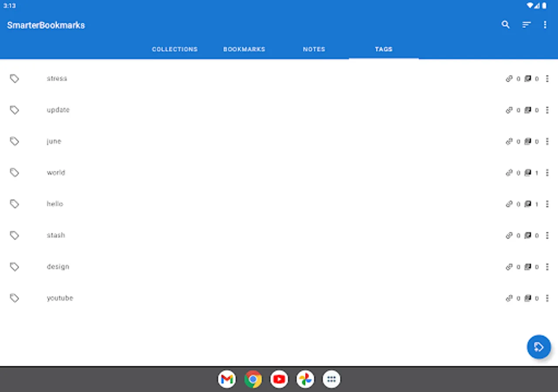Click the link count icon on the world row
The height and width of the screenshot is (392, 558).
(x=509, y=172)
